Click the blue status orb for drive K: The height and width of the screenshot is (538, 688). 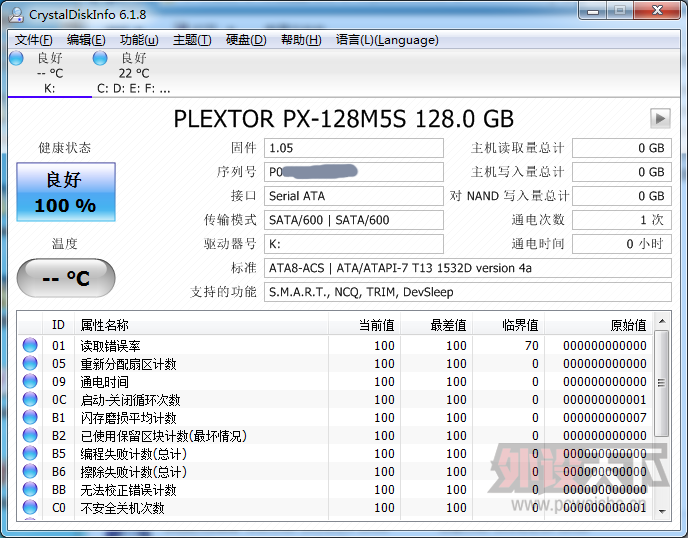pyautogui.click(x=16, y=58)
